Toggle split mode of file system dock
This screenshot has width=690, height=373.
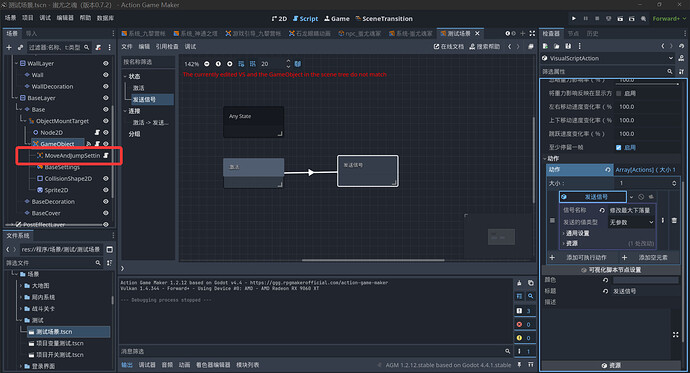(x=110, y=249)
